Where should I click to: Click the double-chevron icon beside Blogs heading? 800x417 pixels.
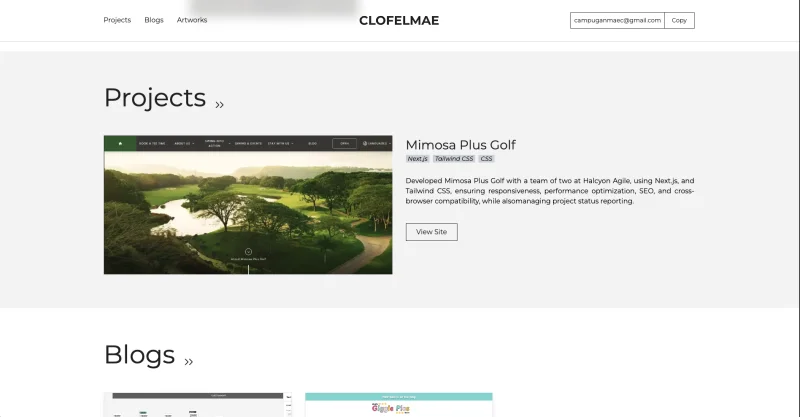189,362
